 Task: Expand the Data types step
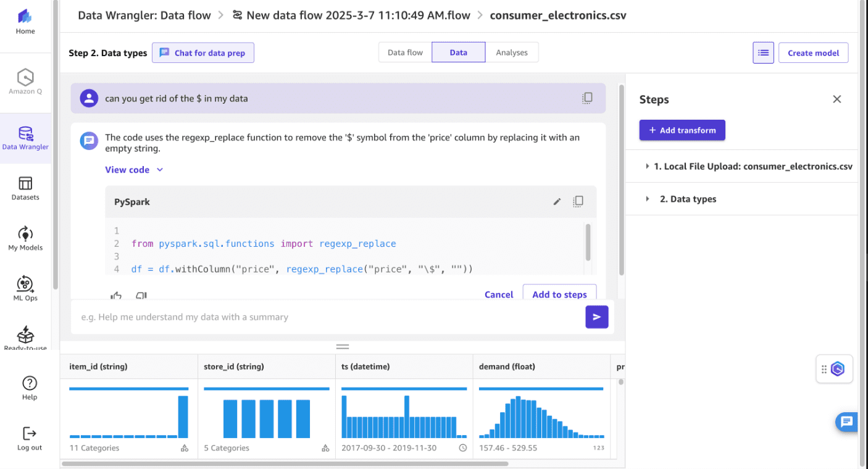coord(647,199)
